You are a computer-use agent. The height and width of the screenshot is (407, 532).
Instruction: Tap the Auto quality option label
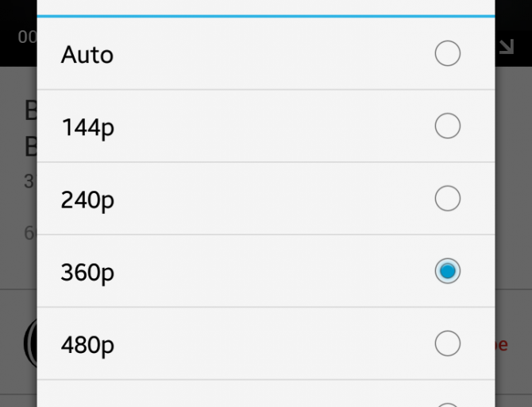coord(87,55)
